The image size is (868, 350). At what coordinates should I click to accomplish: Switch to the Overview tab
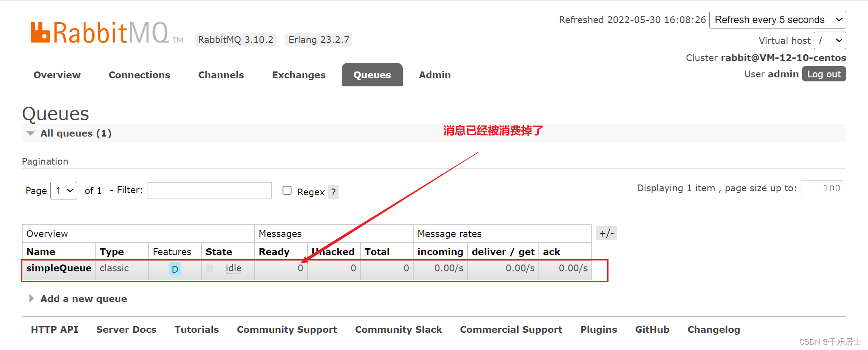tap(57, 75)
